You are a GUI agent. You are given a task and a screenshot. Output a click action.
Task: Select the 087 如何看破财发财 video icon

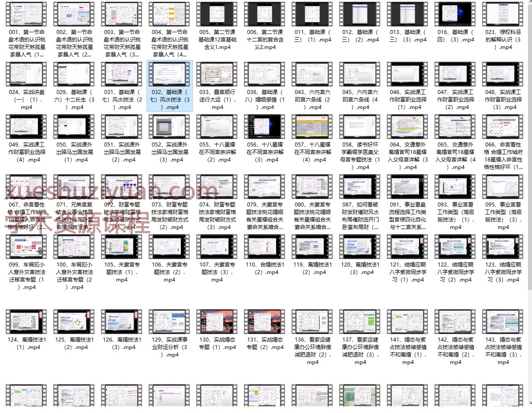[x=360, y=187]
